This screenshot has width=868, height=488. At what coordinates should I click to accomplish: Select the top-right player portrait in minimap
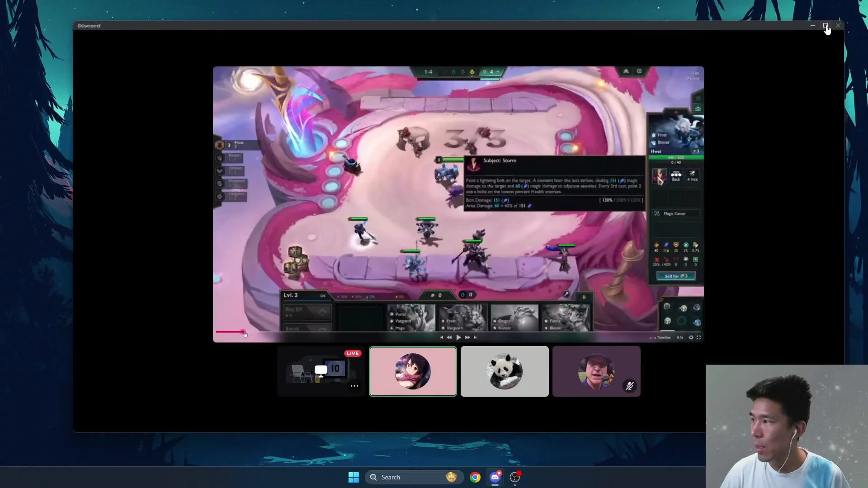pyautogui.click(x=697, y=307)
